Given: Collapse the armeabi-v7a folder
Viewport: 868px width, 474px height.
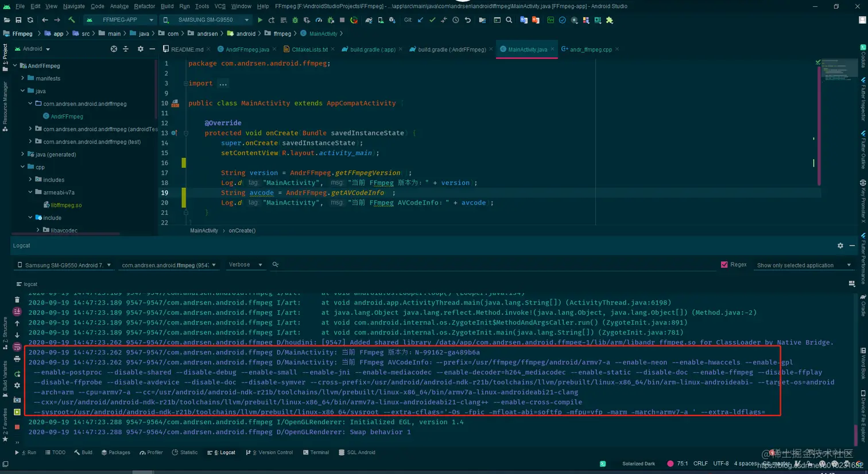Looking at the screenshot, I should [30, 192].
